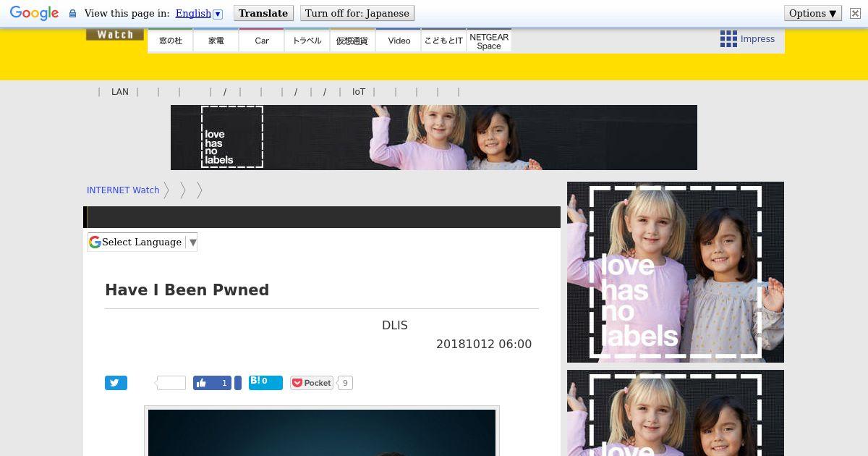Close the Google Translate bar
This screenshot has height=456, width=868.
(x=855, y=14)
